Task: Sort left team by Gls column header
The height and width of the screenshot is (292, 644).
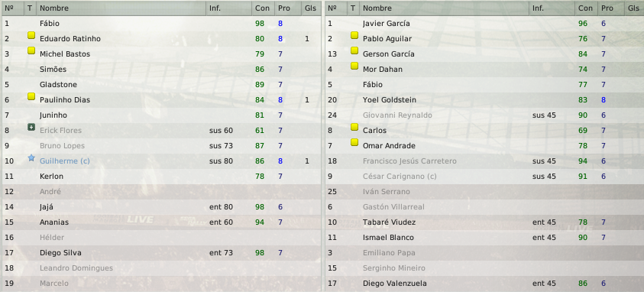Action: pyautogui.click(x=311, y=8)
